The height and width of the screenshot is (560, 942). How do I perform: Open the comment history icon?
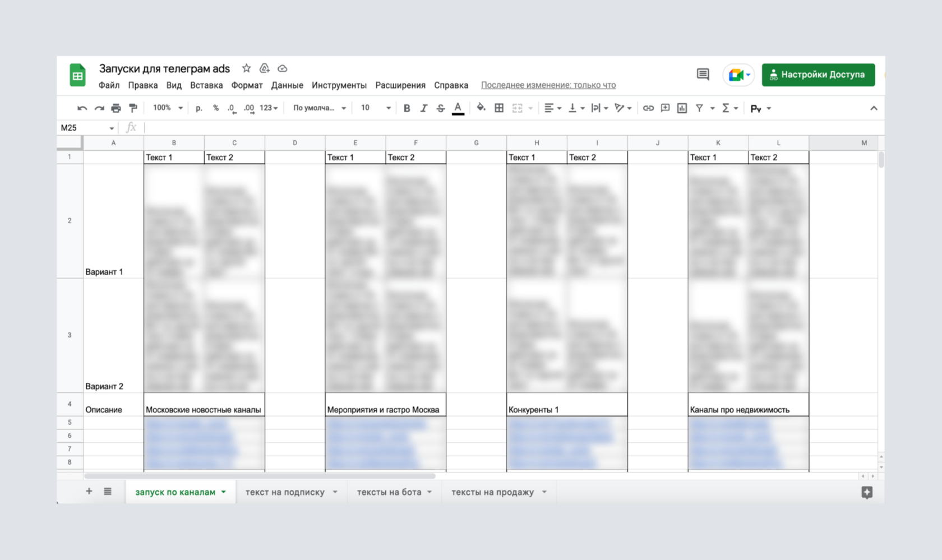[x=703, y=75]
